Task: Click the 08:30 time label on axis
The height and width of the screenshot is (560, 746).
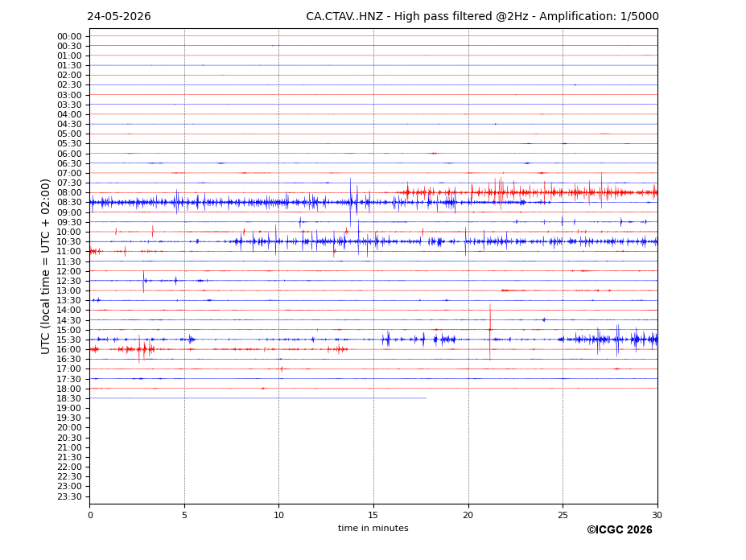Action: coord(69,203)
